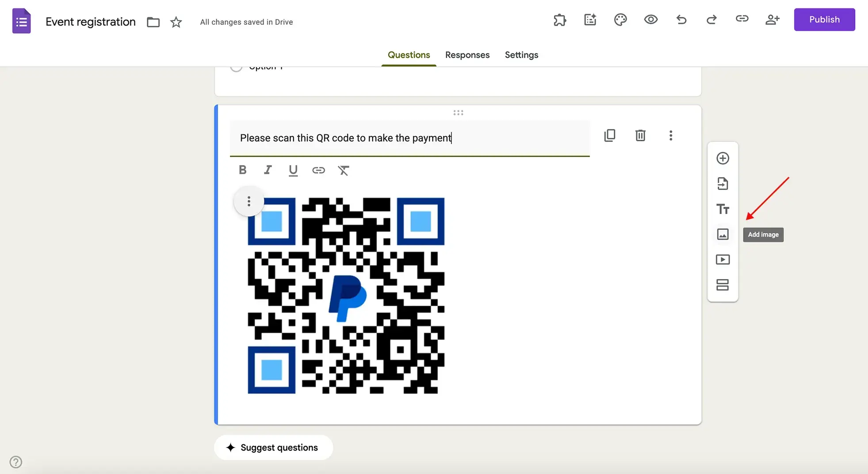Screen dimensions: 868x474
Task: Switch to the Responses tab
Action: [x=467, y=55]
